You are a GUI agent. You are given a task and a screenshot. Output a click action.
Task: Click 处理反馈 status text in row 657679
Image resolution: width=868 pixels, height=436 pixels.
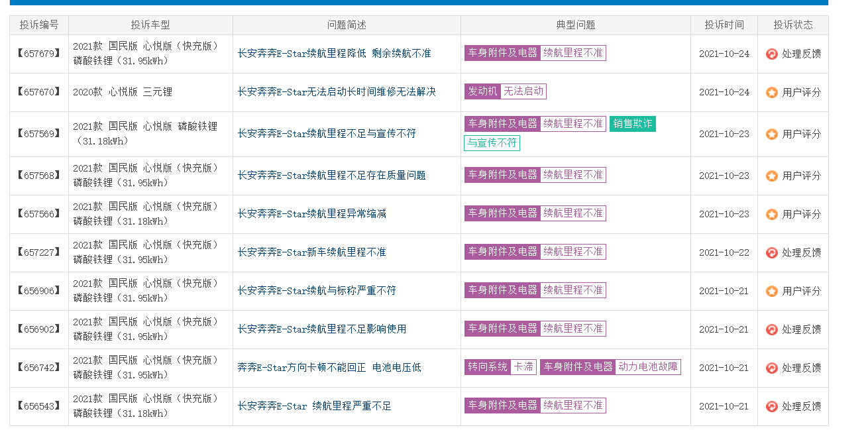(x=801, y=54)
